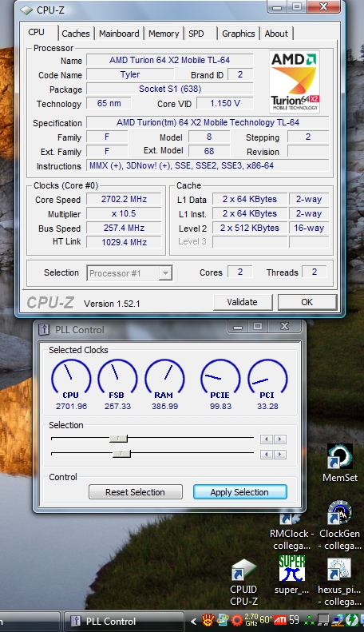Switch to the Mainboard tab
The width and height of the screenshot is (364, 632).
(x=119, y=34)
